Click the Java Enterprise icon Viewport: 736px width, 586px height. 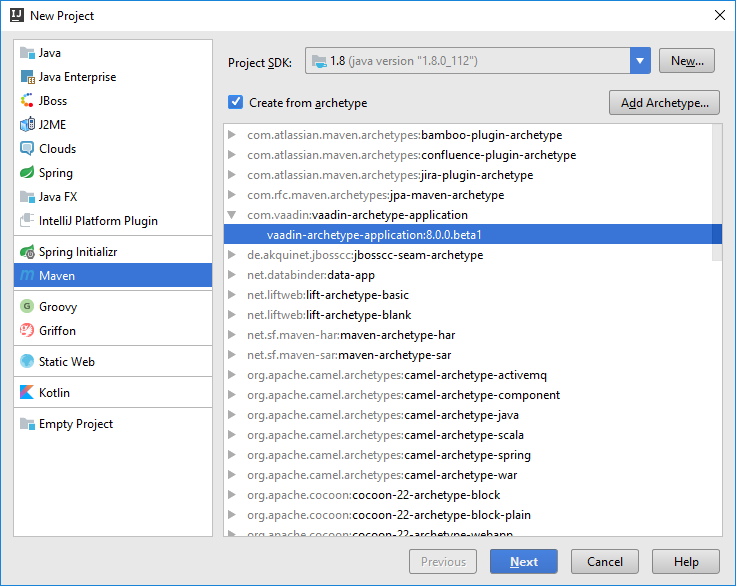point(27,77)
